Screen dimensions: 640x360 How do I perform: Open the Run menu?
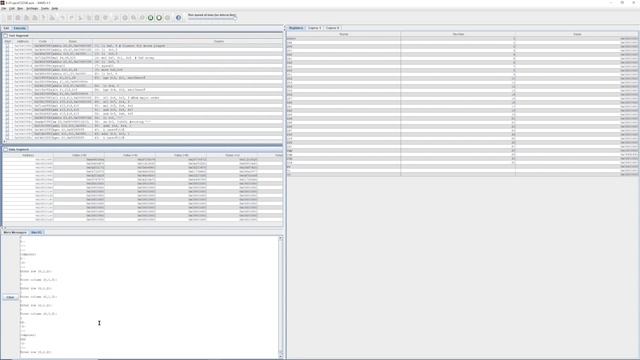[20, 8]
